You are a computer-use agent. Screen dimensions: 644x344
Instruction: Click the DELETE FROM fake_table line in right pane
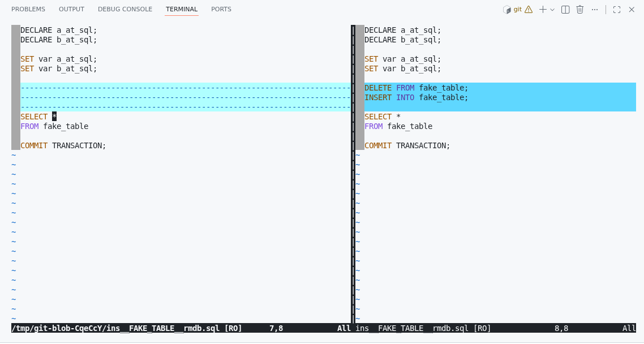417,88
